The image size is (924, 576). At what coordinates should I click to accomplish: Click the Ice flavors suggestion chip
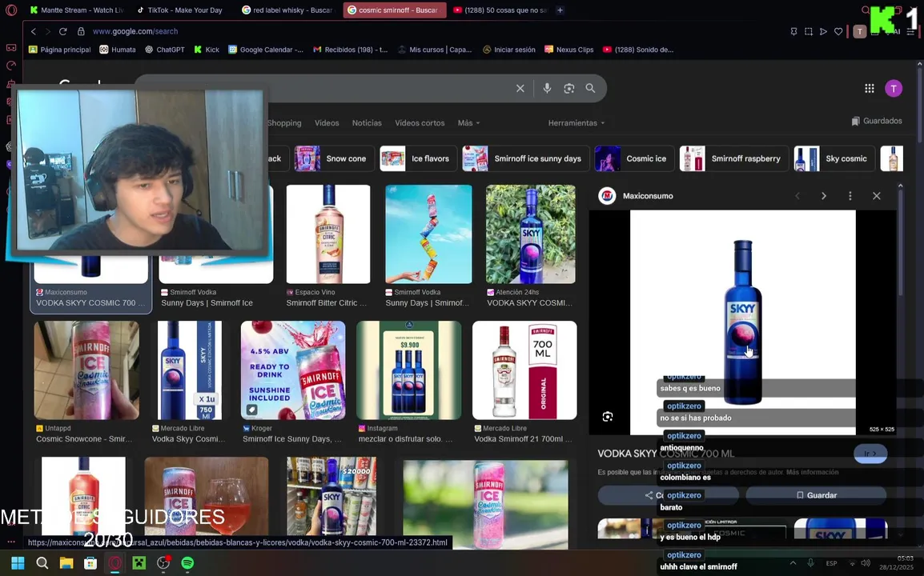click(419, 158)
